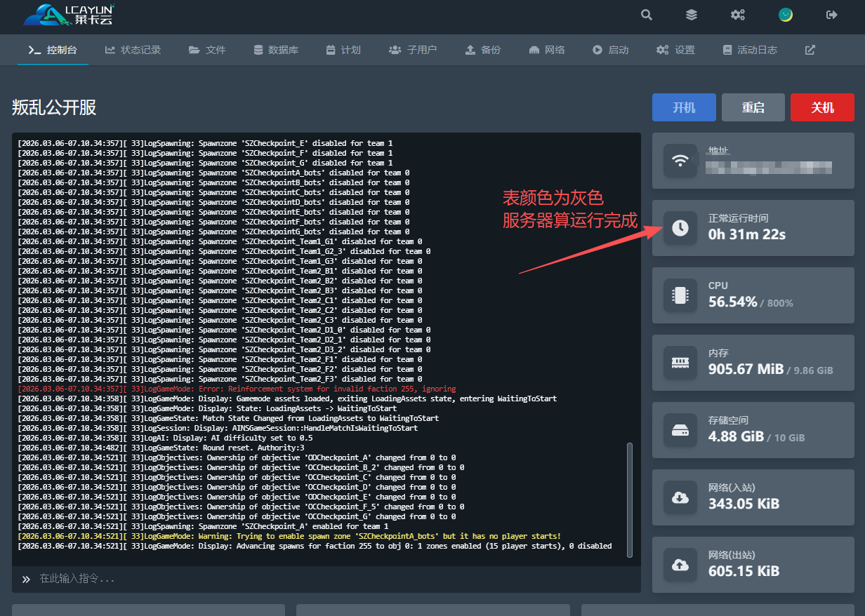Image resolution: width=865 pixels, height=616 pixels.
Task: Click the console log scrollbar
Action: (x=630, y=498)
